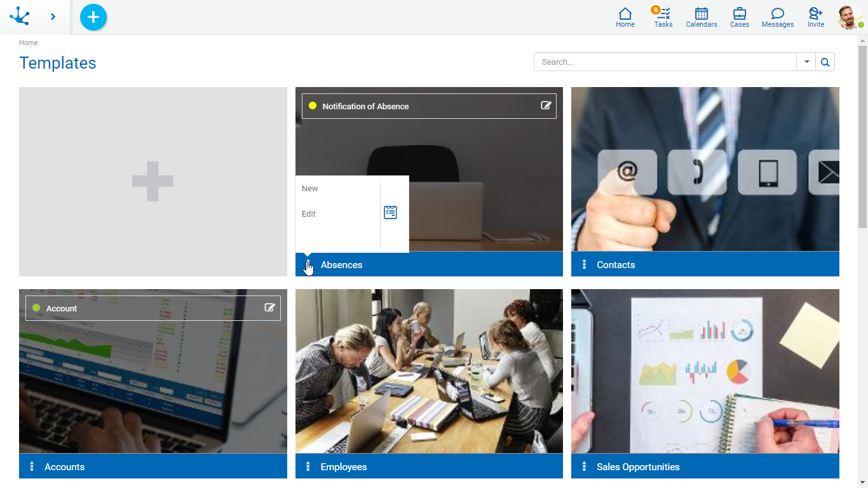Click the search magnifier button

click(825, 62)
